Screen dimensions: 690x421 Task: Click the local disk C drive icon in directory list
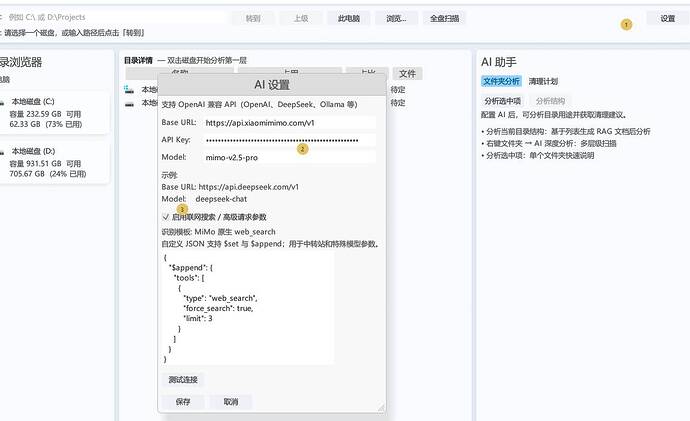coord(129,89)
